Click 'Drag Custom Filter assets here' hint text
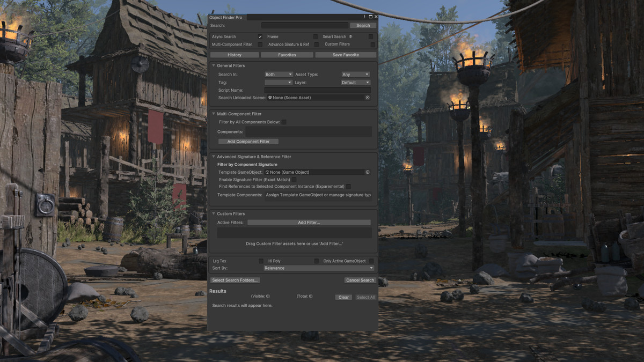 [294, 243]
